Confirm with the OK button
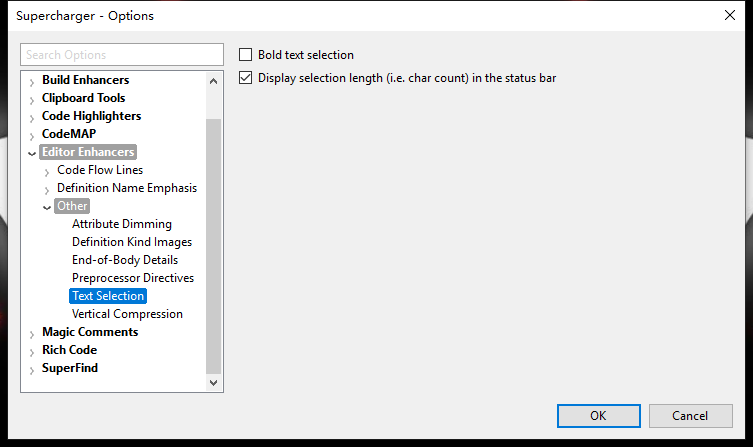The image size is (753, 447). click(x=598, y=416)
